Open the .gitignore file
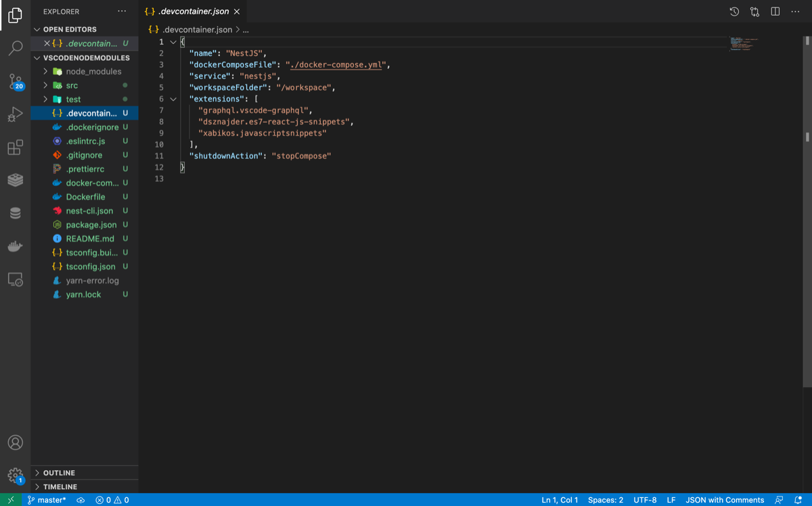The width and height of the screenshot is (812, 506). click(x=85, y=155)
